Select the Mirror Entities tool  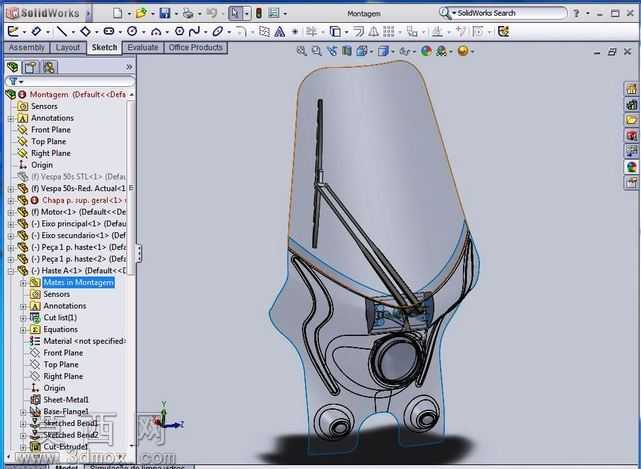pyautogui.click(x=373, y=31)
